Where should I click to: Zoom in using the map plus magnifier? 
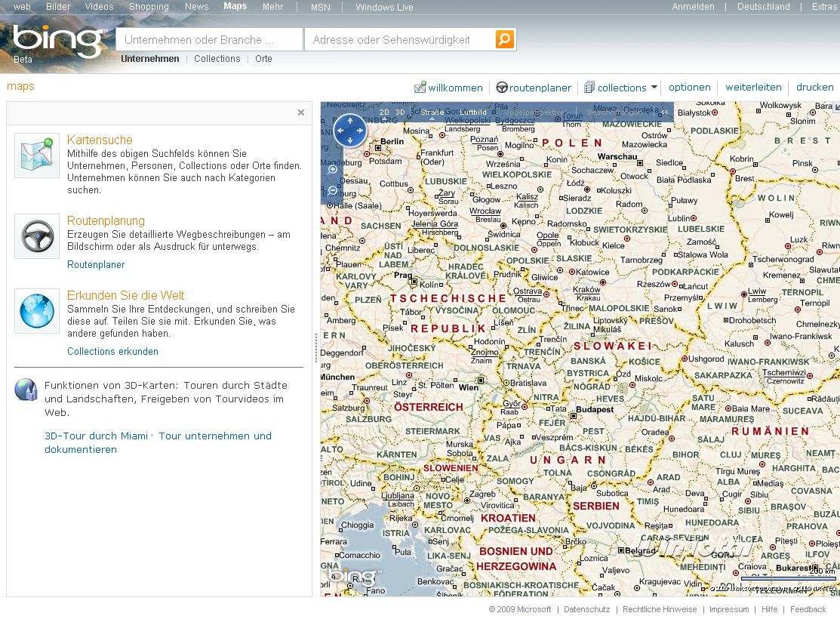click(333, 170)
